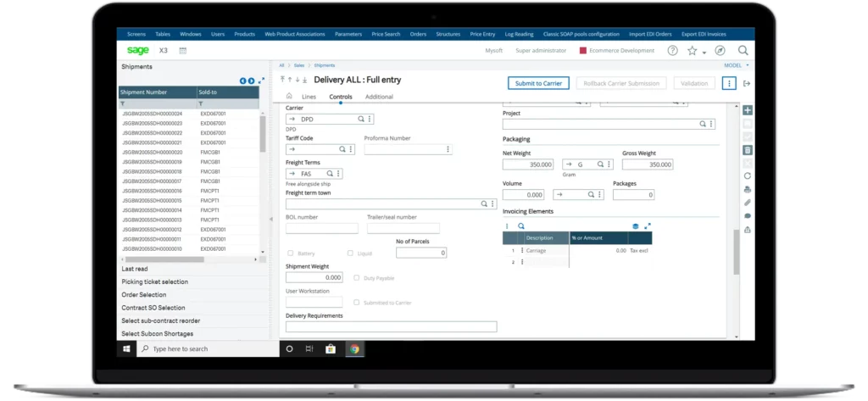The height and width of the screenshot is (401, 868).
Task: Open Web Product Associations menu
Action: point(294,35)
